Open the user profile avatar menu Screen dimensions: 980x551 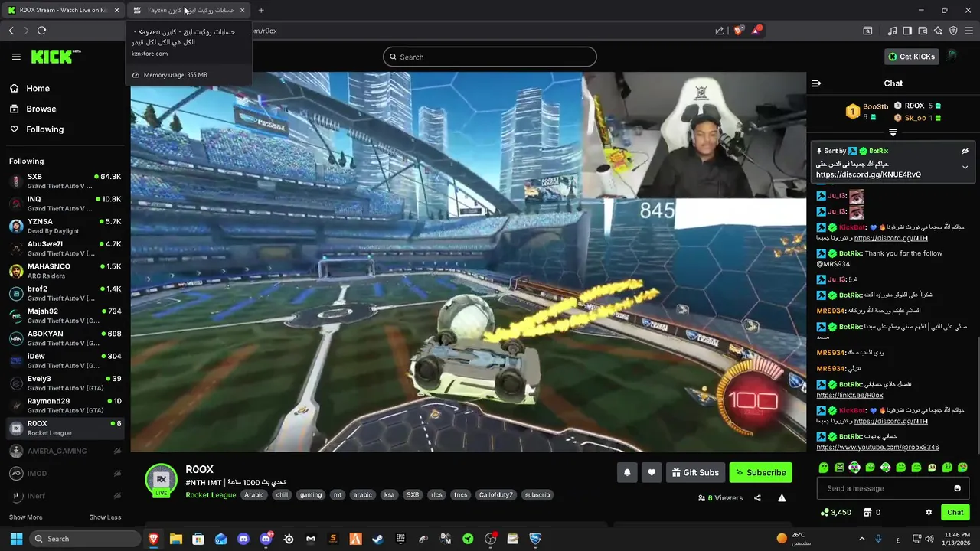pos(953,56)
